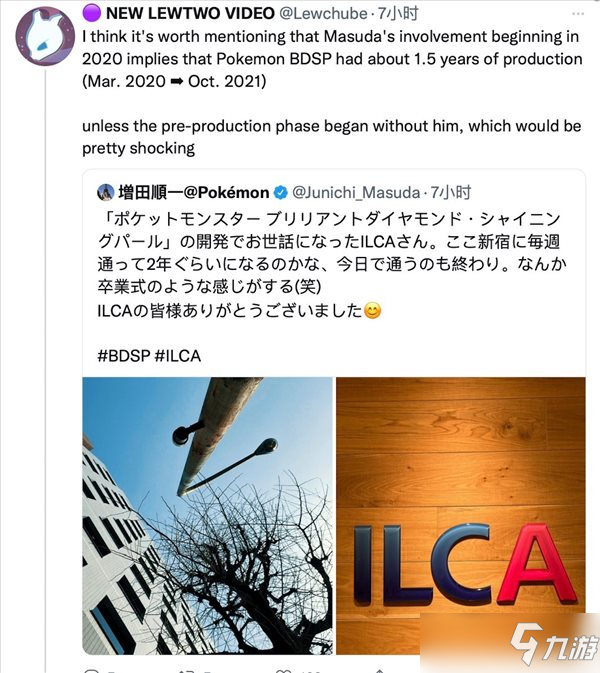Screen dimensions: 600x673
Task: Click the purple circle emoji beside the name
Action: 91,13
